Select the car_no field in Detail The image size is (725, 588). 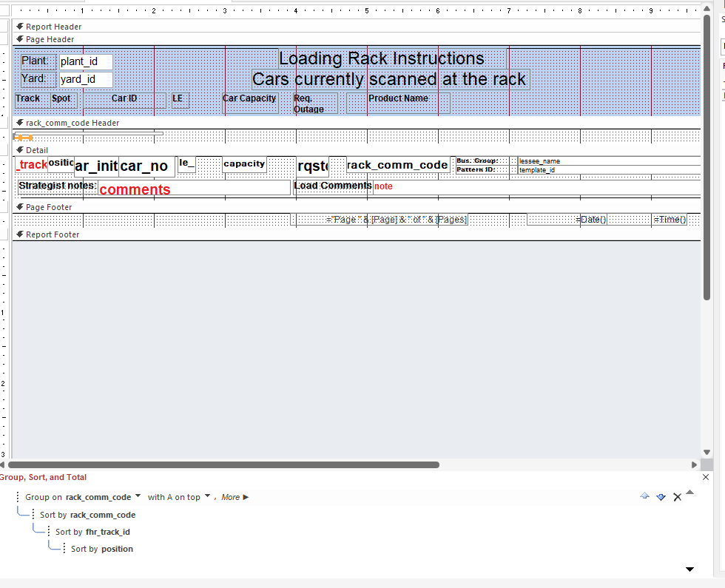146,166
